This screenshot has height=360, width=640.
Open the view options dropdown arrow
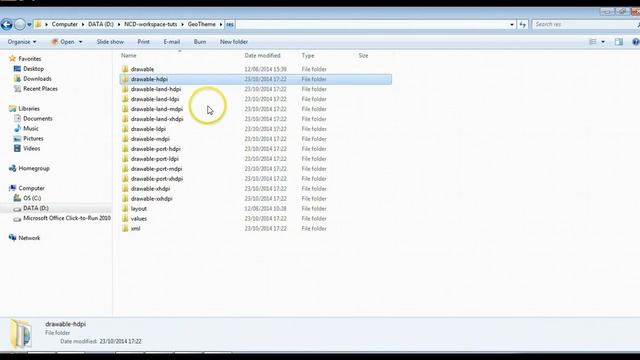click(603, 42)
